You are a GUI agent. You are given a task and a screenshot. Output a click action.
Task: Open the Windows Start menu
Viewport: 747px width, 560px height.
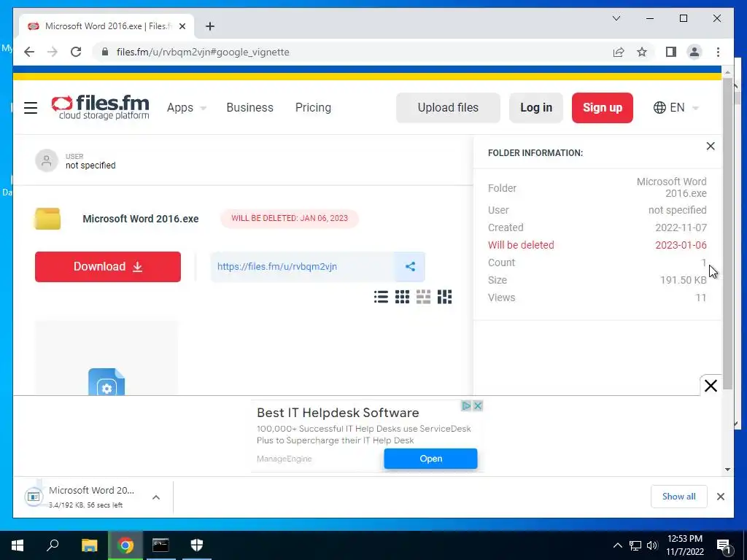tap(18, 545)
